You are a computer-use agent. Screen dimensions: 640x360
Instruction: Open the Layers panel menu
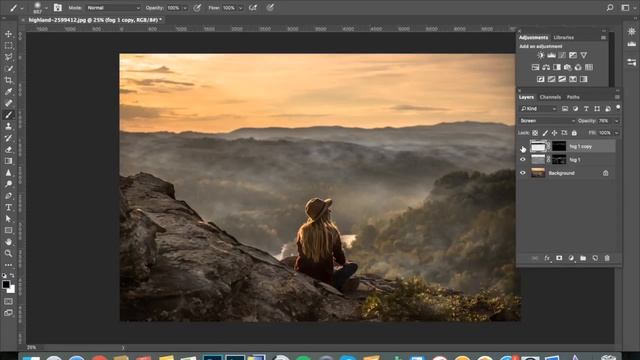tap(617, 97)
